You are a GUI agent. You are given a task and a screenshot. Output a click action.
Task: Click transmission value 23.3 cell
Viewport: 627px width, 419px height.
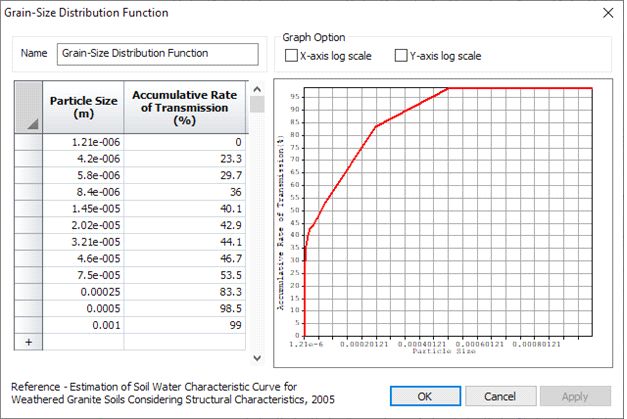click(x=184, y=160)
